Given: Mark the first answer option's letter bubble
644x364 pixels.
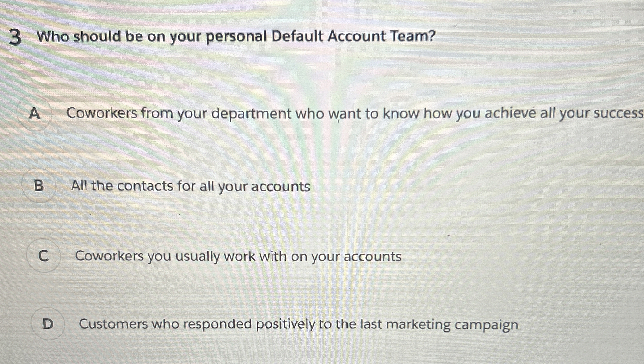Looking at the screenshot, I should click(35, 113).
